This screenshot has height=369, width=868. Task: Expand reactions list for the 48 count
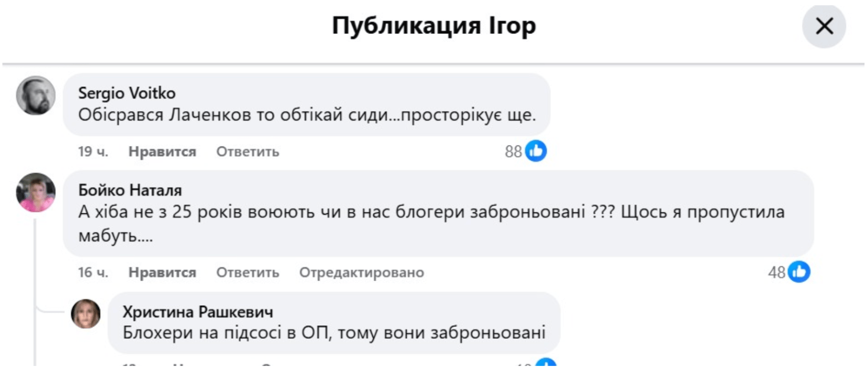click(x=782, y=273)
